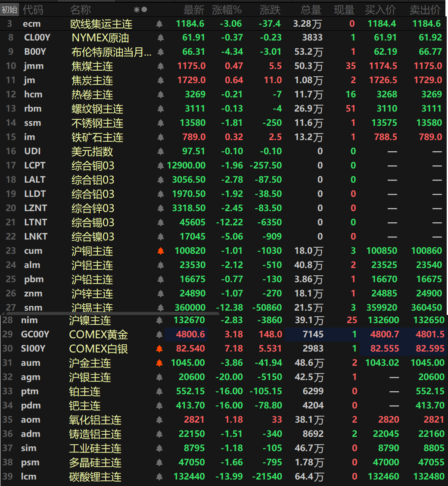Click the bell icon next to 美元指数
448x486 pixels.
tap(161, 152)
